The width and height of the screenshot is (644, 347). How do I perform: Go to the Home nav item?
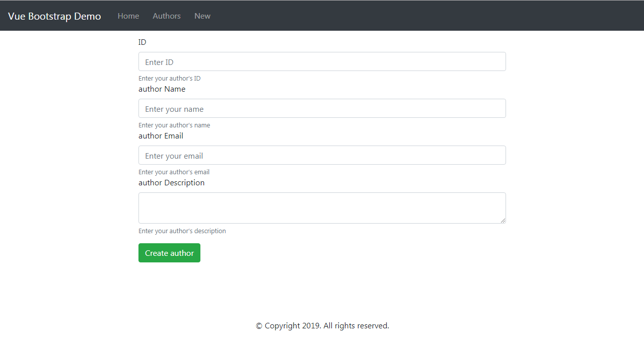128,16
